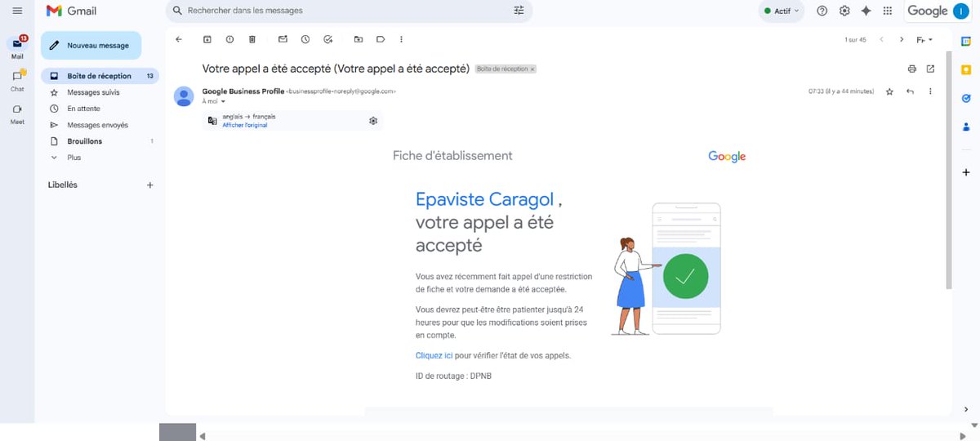The width and height of the screenshot is (980, 441).
Task: Open the input tools Fr dropdown
Action: (924, 39)
